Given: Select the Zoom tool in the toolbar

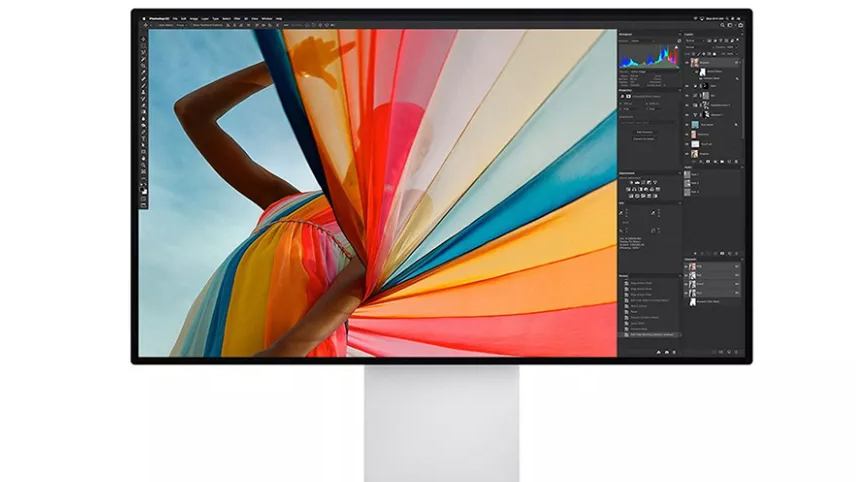Looking at the screenshot, I should point(144,164).
